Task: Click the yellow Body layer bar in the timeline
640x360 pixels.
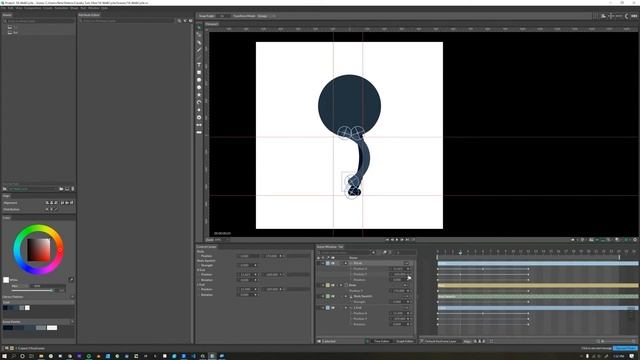Action: coord(538,285)
